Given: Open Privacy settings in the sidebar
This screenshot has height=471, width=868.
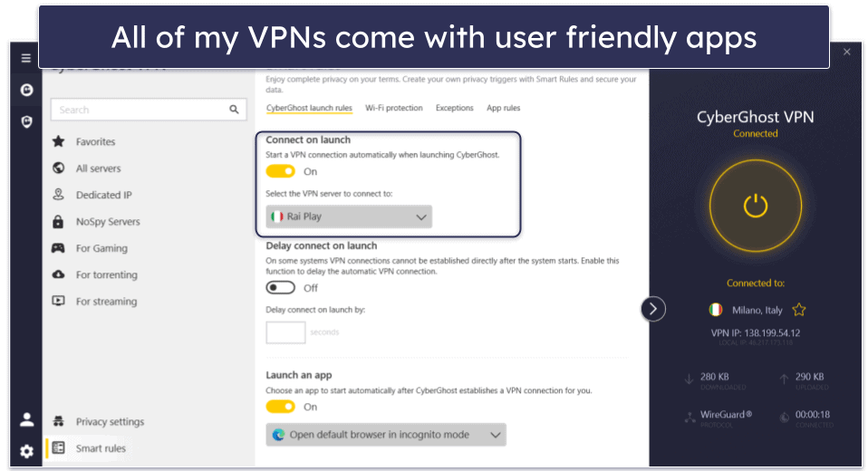Looking at the screenshot, I should tap(111, 422).
